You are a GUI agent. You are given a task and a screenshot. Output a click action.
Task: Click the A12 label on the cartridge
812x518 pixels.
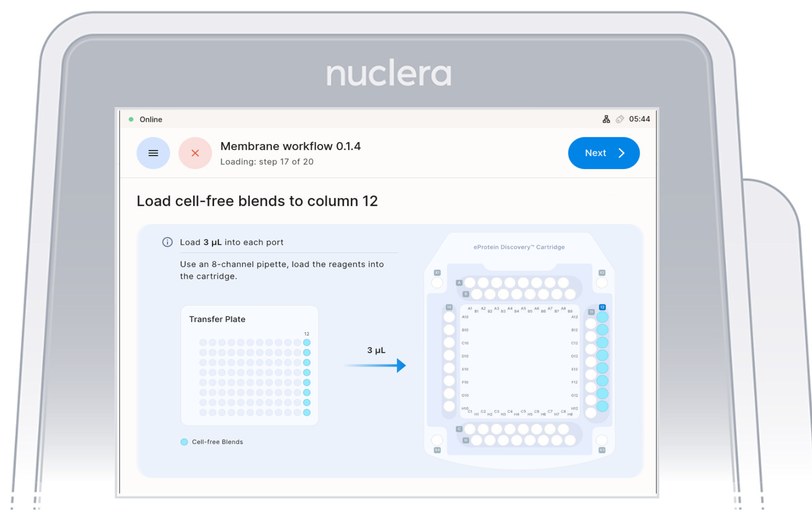(x=574, y=317)
